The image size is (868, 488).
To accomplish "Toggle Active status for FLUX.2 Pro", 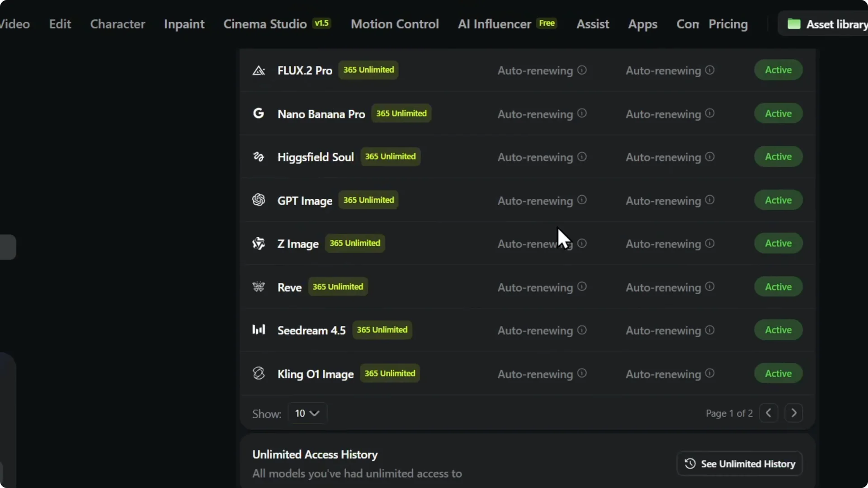I will tap(778, 70).
